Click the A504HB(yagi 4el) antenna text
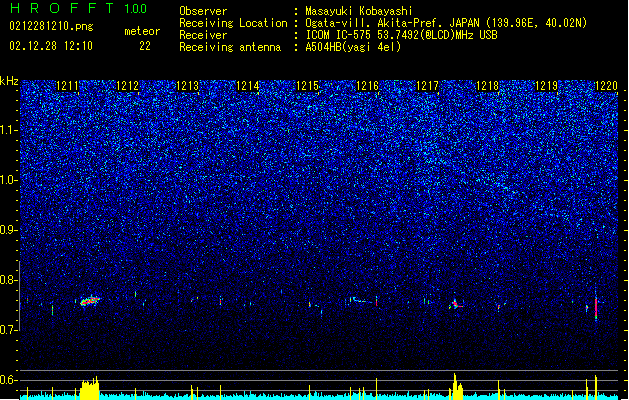The image size is (629, 400). 353,47
